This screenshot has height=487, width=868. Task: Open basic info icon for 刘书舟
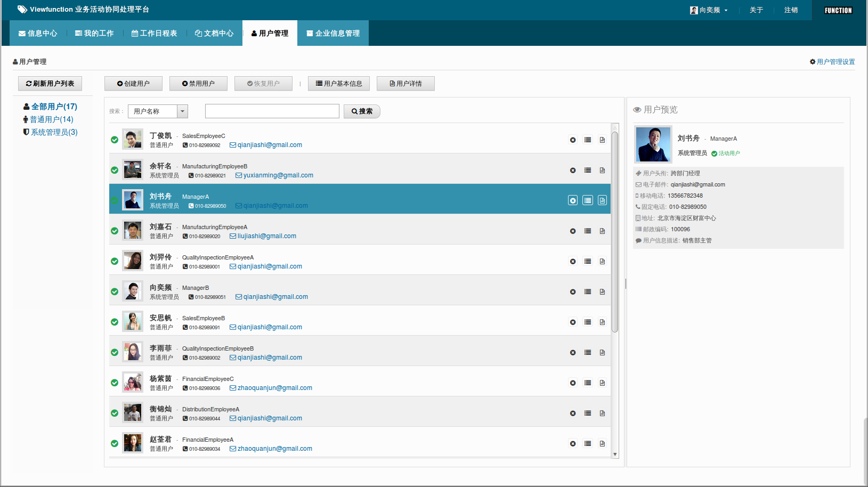pyautogui.click(x=588, y=200)
